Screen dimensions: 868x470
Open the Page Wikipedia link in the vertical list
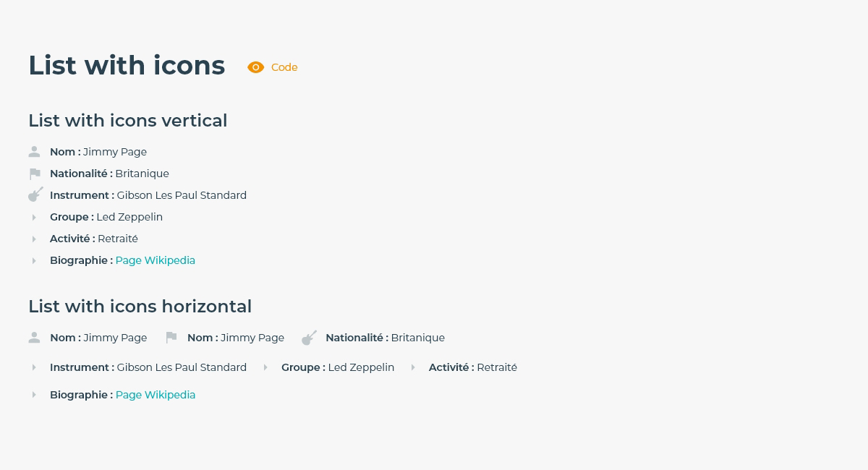click(156, 260)
